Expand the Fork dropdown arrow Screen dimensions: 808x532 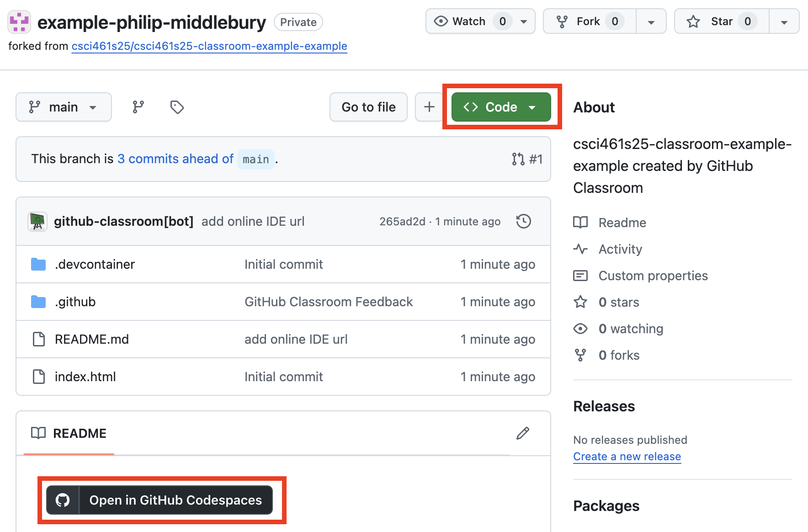(x=651, y=21)
